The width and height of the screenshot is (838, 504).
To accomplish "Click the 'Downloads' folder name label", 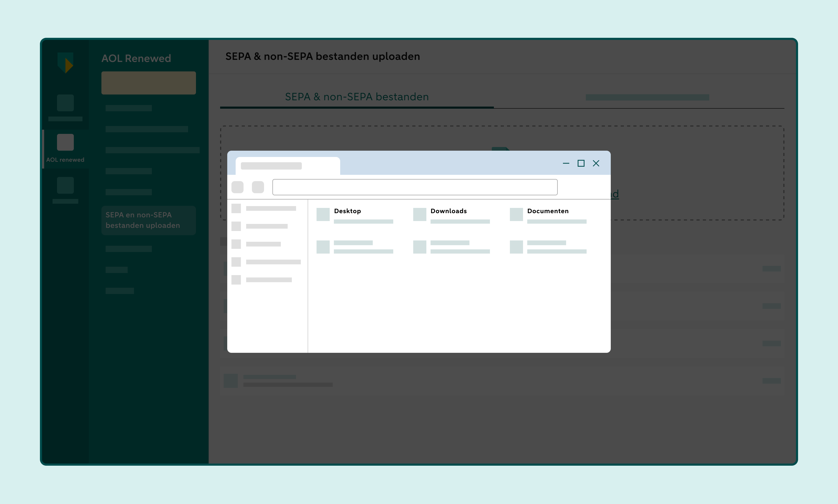I will click(x=449, y=211).
